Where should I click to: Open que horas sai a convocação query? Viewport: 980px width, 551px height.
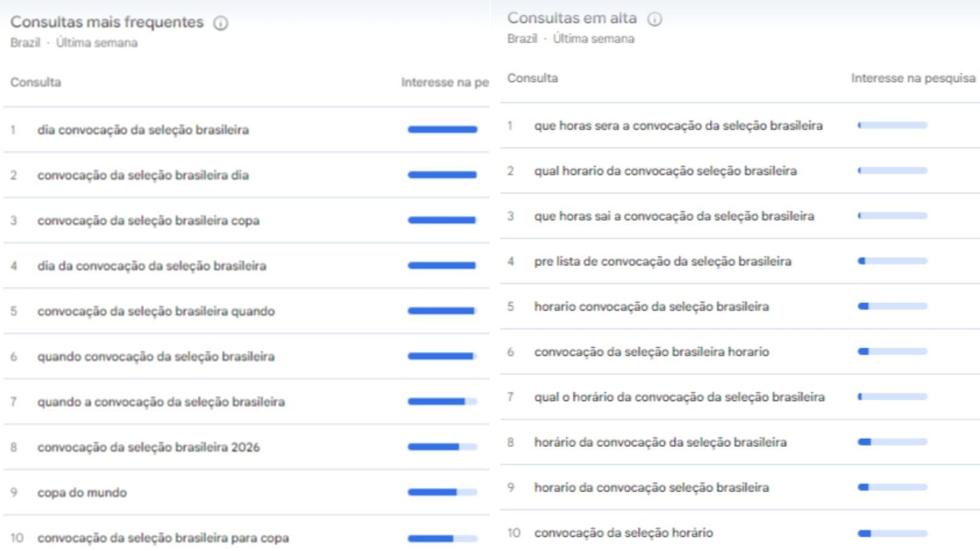pos(674,216)
